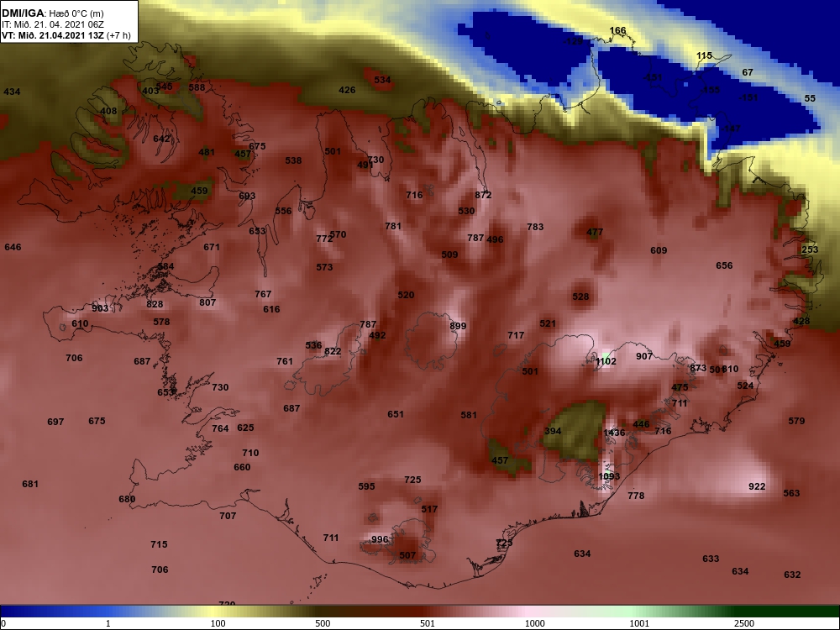This screenshot has height=630, width=840.
Task: Click the 'VT: Mið. 21.04.2021 13Z (+7 h)' line
Action: pos(66,35)
